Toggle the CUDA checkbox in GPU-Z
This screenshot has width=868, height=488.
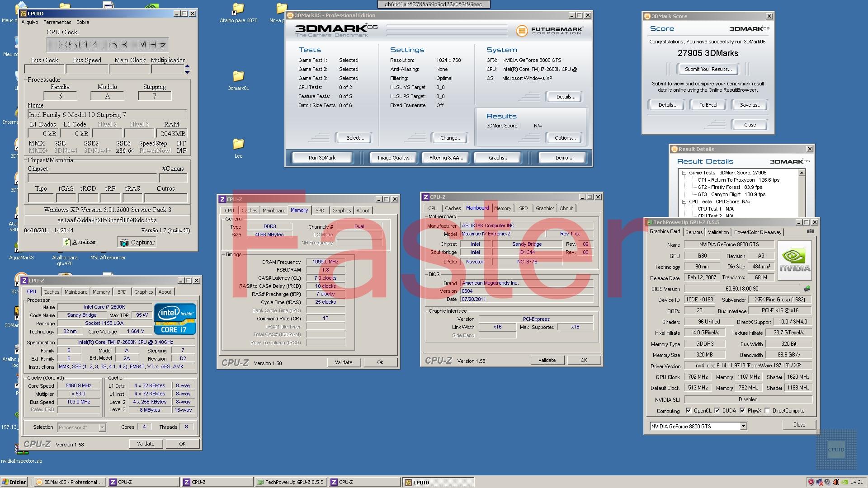click(x=717, y=411)
